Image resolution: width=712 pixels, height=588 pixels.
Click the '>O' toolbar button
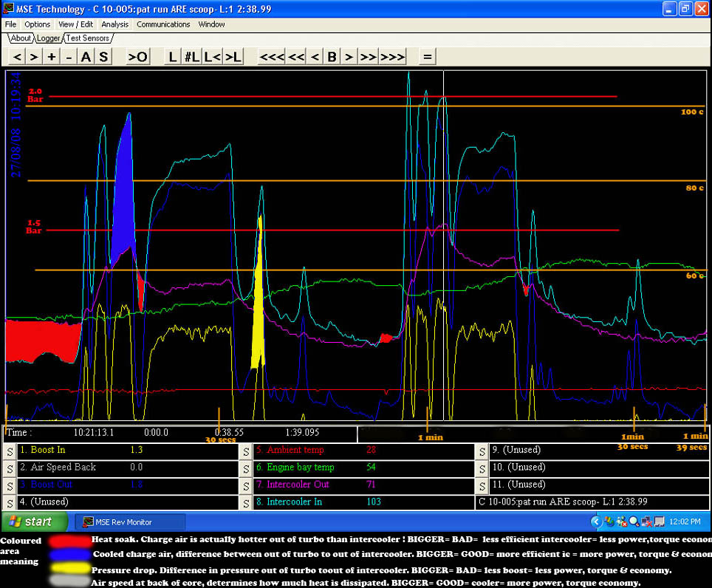pos(138,57)
